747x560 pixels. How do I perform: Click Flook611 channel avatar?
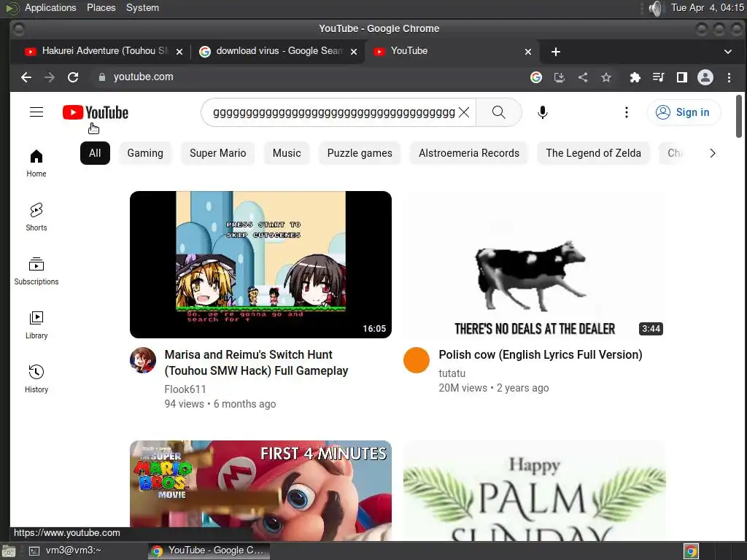click(143, 360)
